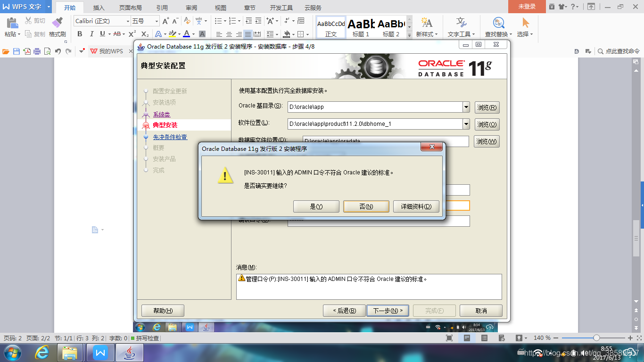Click the print preview icon
This screenshot has width=644, height=362.
click(x=47, y=51)
